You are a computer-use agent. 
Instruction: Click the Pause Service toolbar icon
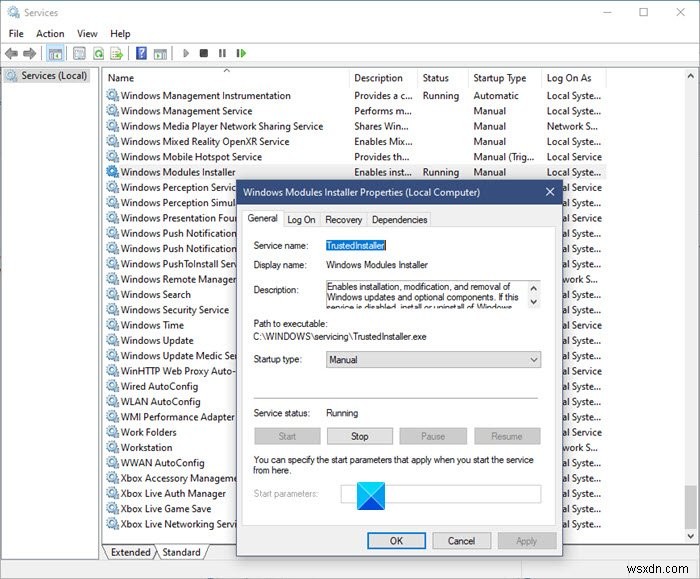[x=222, y=54]
